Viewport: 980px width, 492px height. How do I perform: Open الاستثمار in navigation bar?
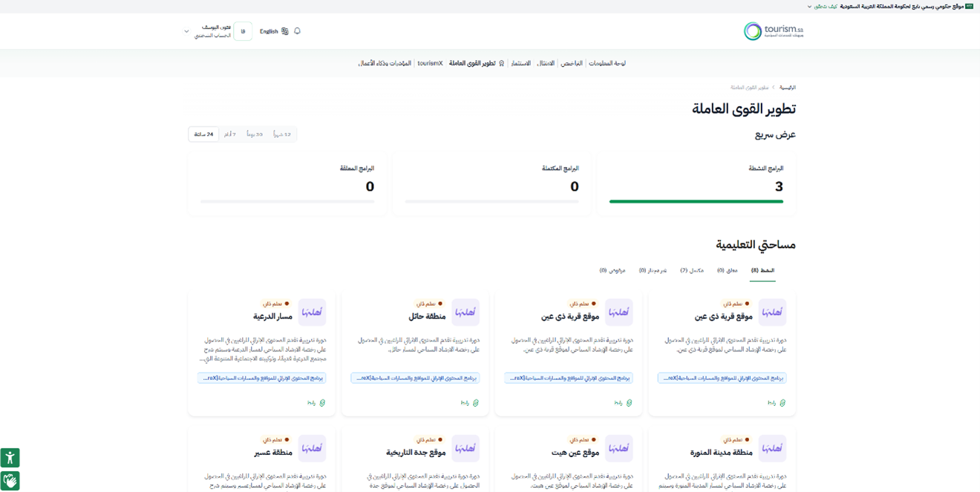click(x=521, y=63)
